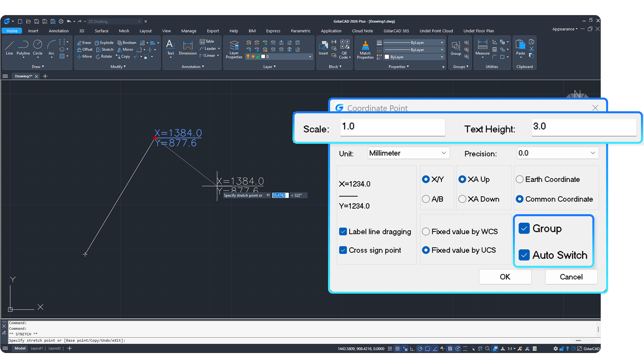Toggle the Auto Switch checkbox
Image resolution: width=644 pixels, height=362 pixels.
524,255
